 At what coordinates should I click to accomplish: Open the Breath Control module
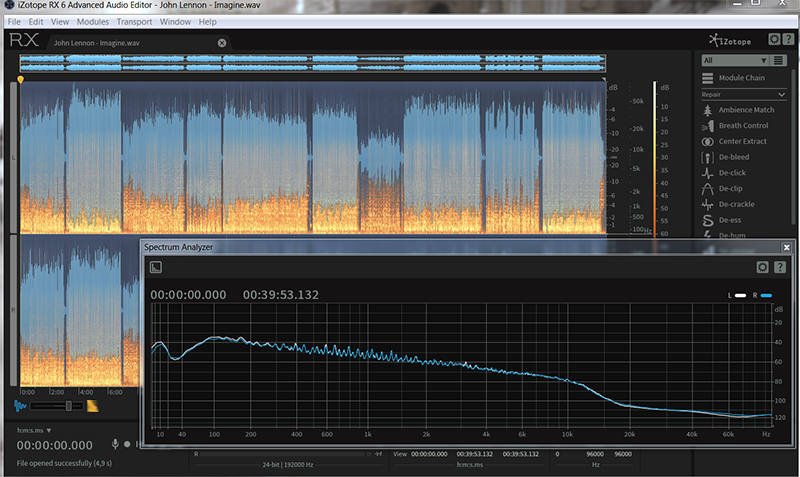[743, 126]
